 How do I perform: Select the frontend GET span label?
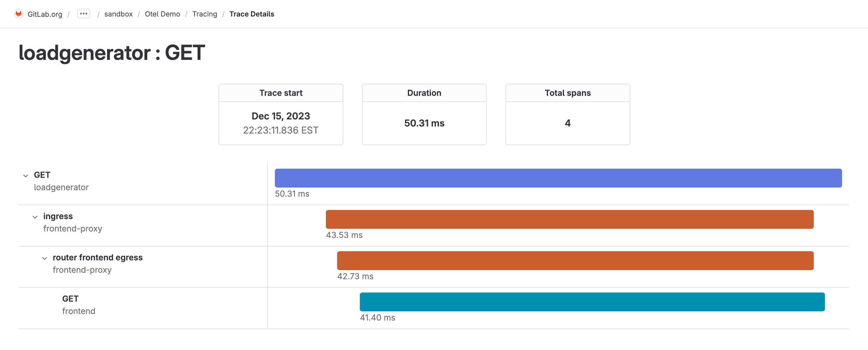pos(70,298)
